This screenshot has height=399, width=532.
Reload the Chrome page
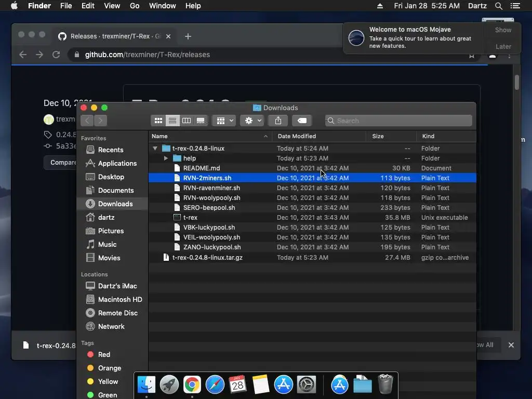56,55
